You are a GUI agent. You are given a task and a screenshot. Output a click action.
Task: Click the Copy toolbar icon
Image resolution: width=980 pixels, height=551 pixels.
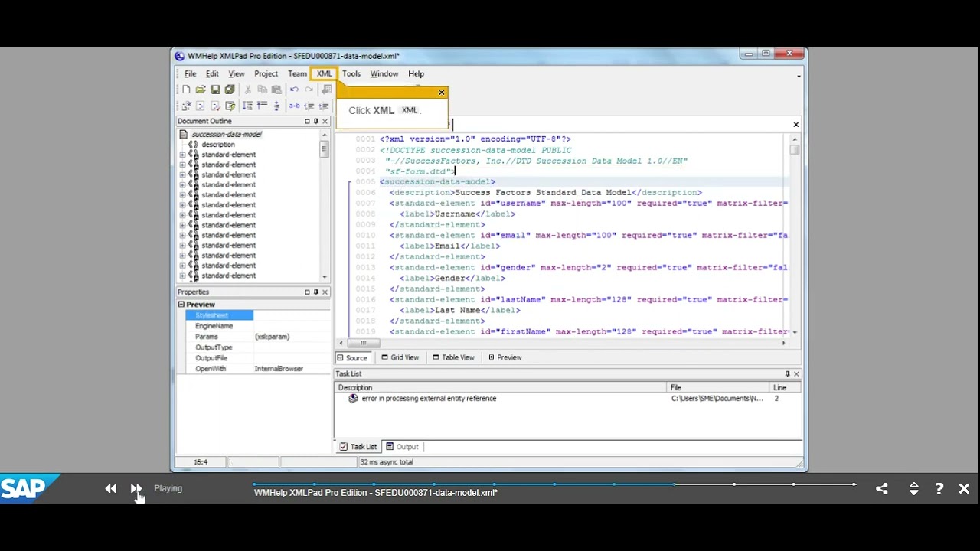262,90
